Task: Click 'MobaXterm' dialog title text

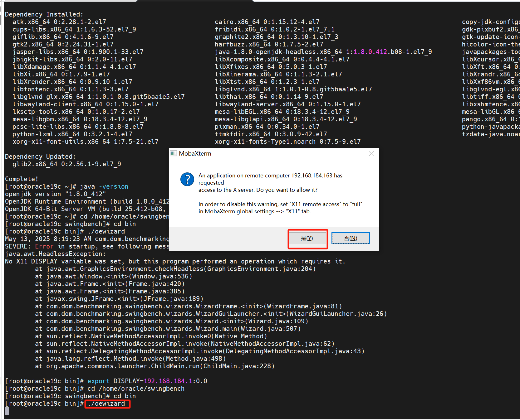Action: (195, 153)
